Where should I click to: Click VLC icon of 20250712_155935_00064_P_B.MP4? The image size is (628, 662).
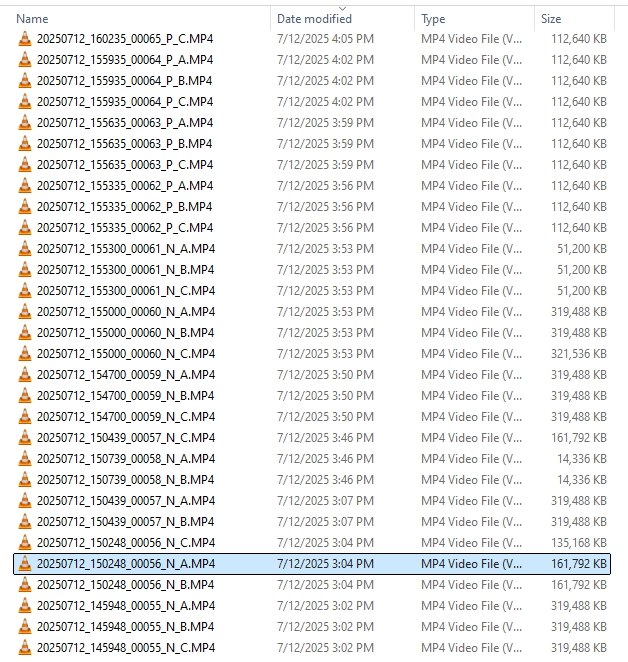[25, 81]
